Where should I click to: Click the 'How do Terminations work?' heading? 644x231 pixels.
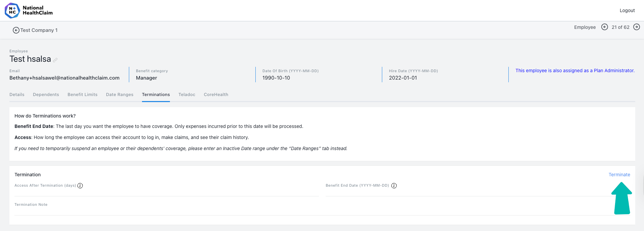click(x=45, y=116)
